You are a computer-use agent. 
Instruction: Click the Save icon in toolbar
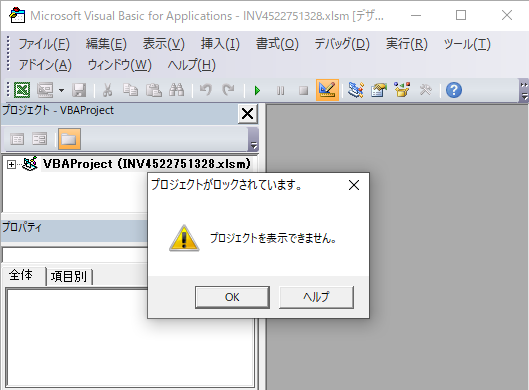[x=79, y=90]
